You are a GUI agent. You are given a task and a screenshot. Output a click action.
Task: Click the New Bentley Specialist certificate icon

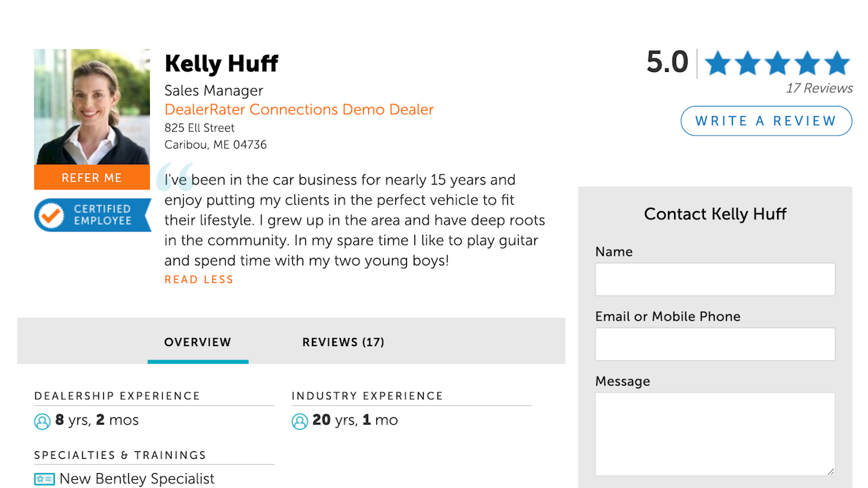[x=44, y=479]
